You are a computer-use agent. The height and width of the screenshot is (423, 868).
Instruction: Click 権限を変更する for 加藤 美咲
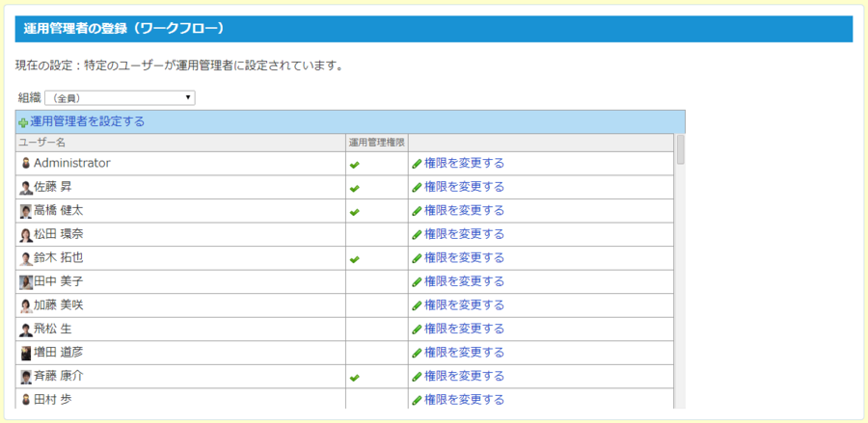[464, 304]
